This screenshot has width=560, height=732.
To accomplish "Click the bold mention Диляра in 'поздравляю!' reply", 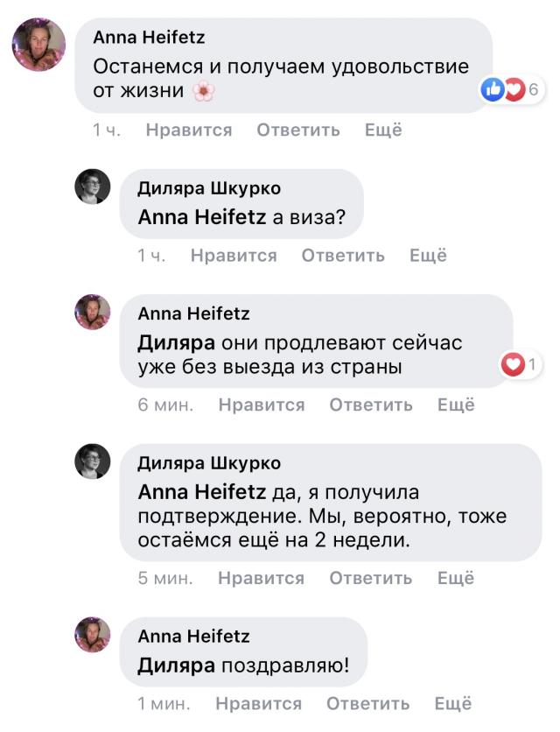I will pos(176,665).
